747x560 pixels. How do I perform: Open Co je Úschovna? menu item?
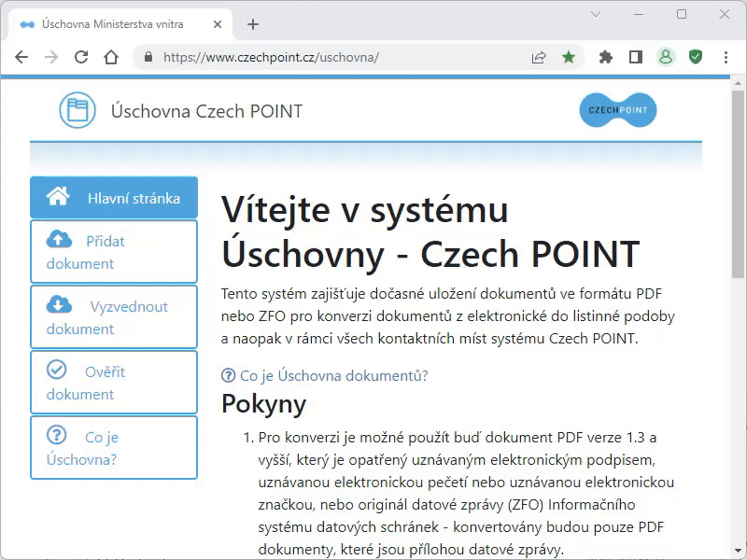114,447
